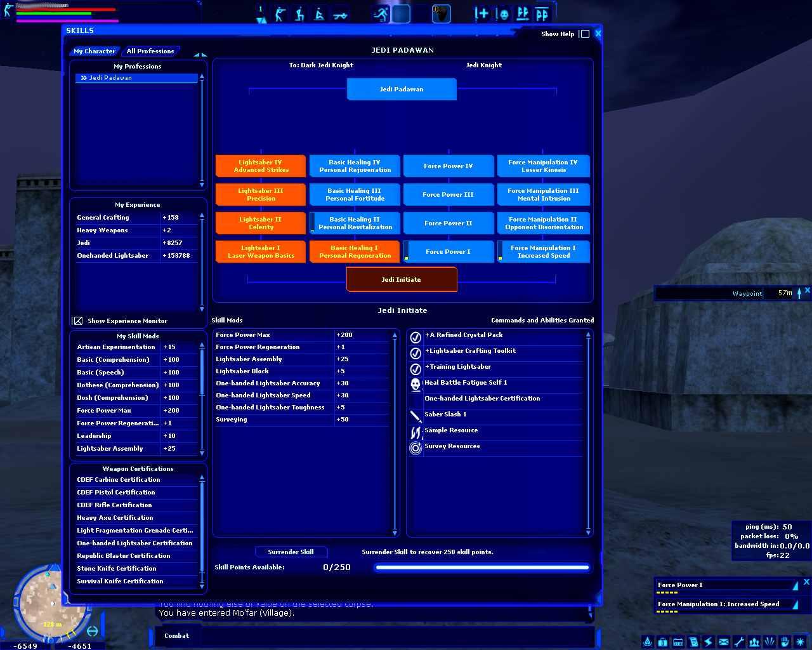Click down arrow of Weapon Certifications scrollbar
Screen dimensions: 812x650
202,587
